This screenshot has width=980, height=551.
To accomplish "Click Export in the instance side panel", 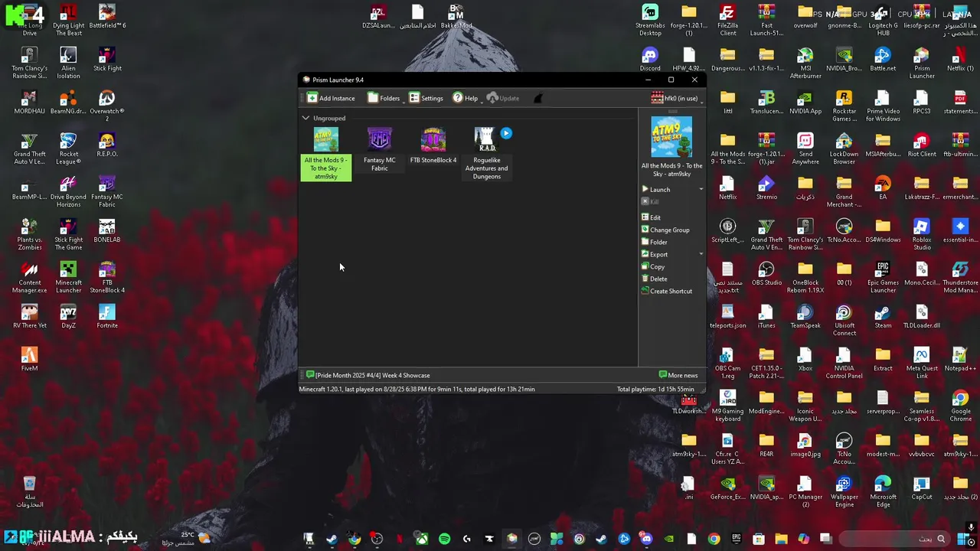I will coord(655,254).
